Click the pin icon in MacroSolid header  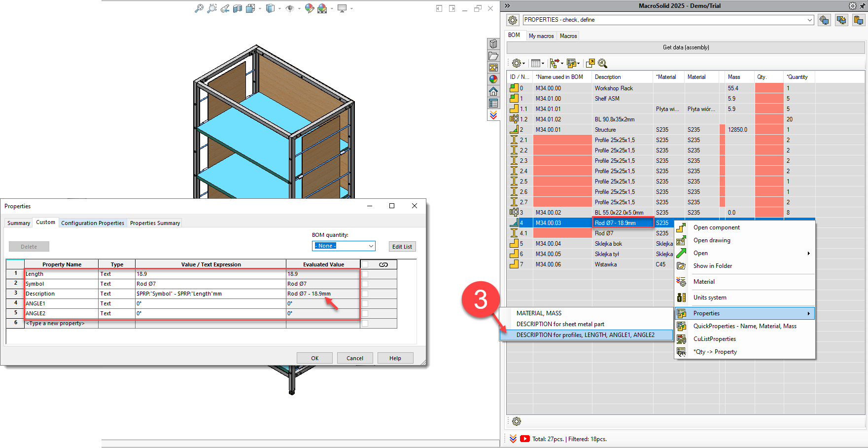point(862,6)
